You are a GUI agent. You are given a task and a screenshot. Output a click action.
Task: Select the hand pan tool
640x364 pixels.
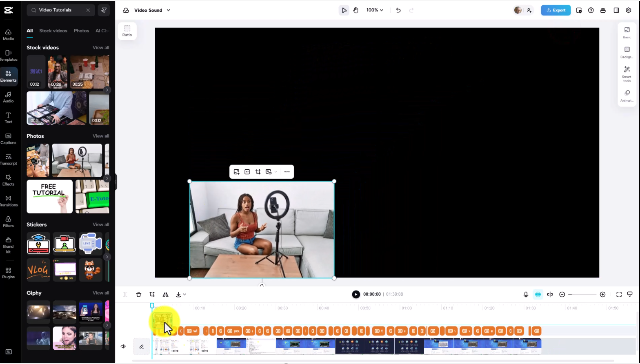[356, 10]
